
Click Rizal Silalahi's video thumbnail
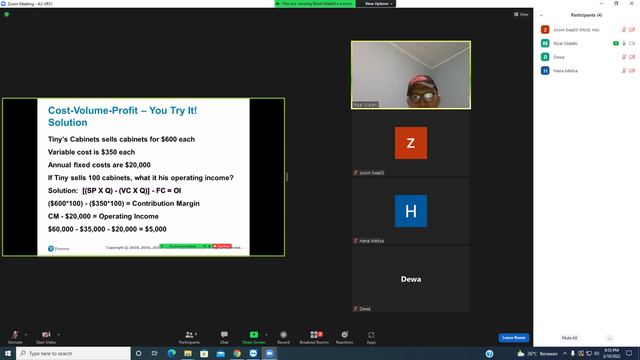(411, 75)
